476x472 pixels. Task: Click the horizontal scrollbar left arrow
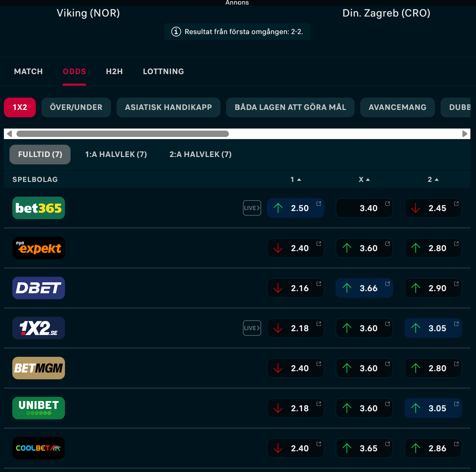(x=9, y=134)
